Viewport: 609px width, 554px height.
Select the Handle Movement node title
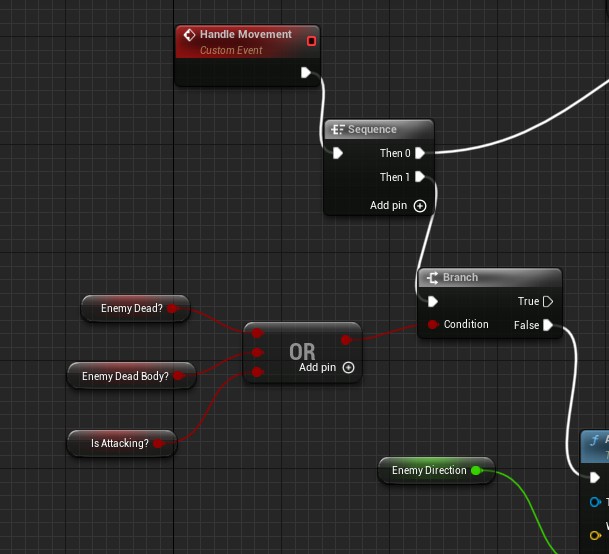(245, 34)
